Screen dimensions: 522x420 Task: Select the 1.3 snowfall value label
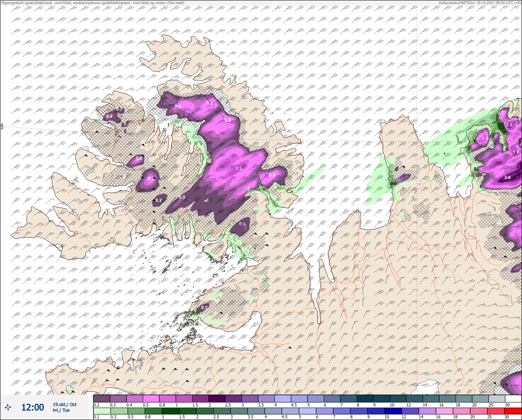pos(239,168)
